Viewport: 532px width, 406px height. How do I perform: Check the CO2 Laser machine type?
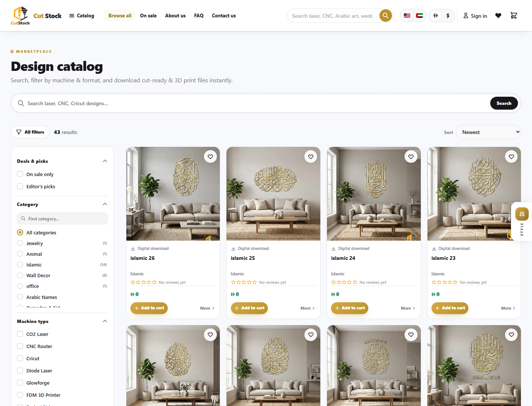tap(20, 334)
